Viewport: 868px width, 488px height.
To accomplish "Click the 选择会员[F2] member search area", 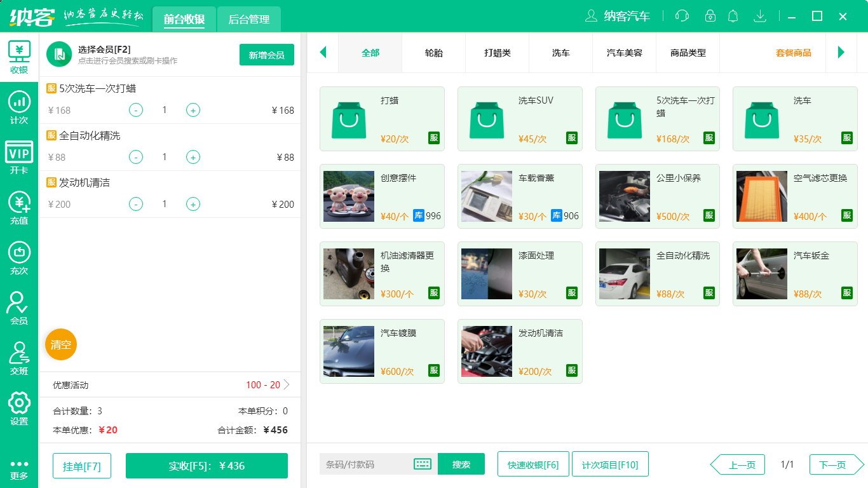I will (x=128, y=55).
